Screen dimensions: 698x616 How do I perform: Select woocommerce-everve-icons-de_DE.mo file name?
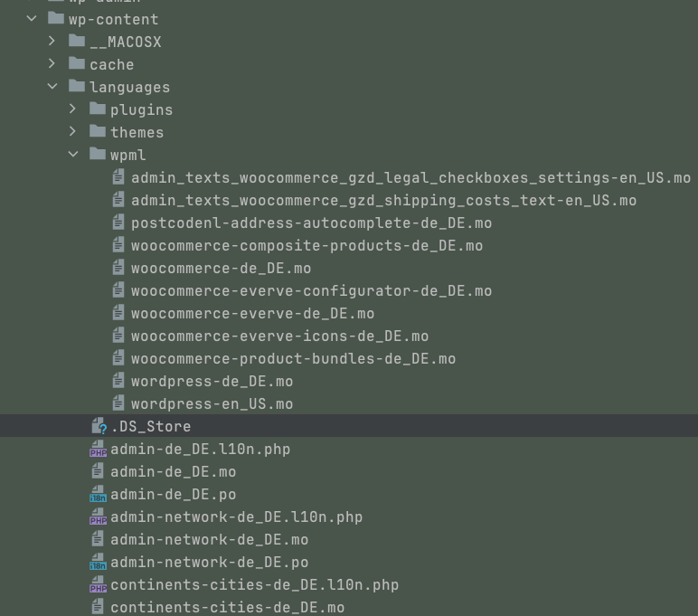[x=280, y=336]
